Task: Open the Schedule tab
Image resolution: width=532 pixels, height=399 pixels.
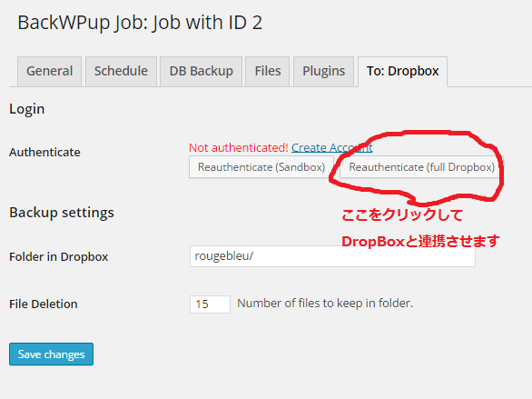Action: click(x=121, y=71)
